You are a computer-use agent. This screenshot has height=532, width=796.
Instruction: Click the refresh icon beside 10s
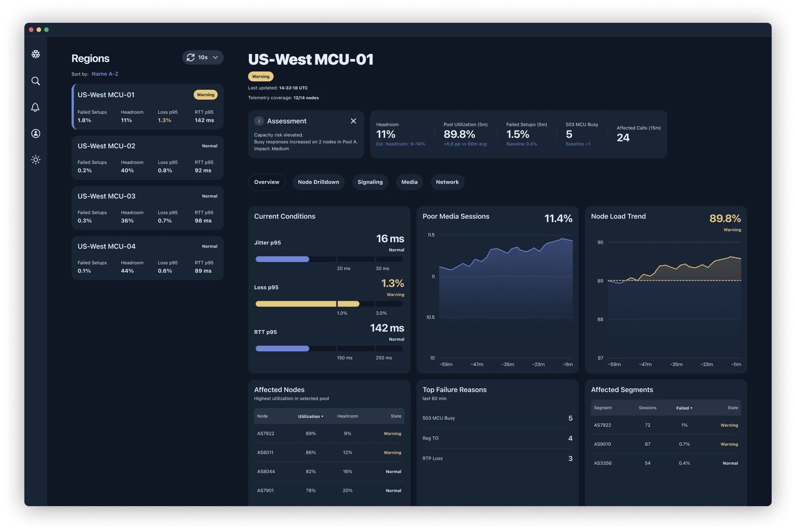pyautogui.click(x=191, y=57)
